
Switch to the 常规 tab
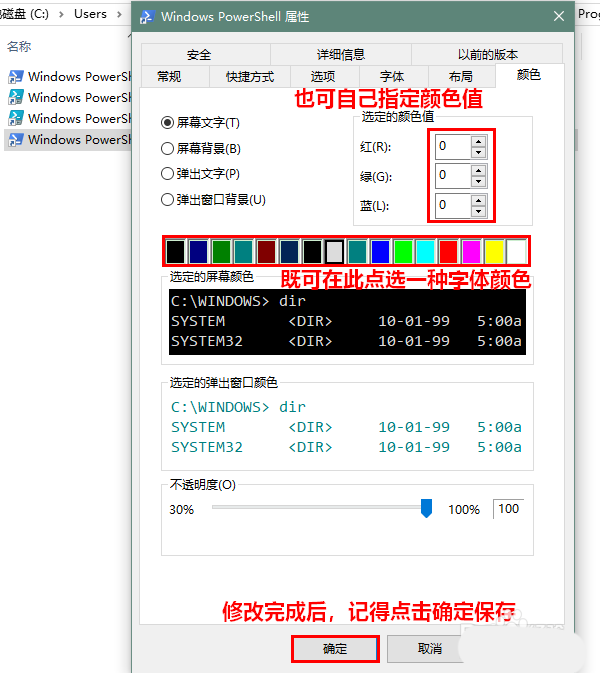pos(175,77)
